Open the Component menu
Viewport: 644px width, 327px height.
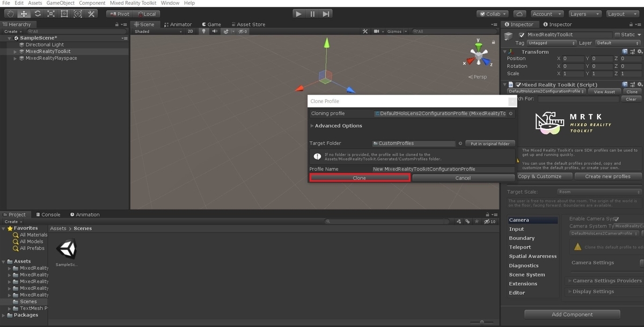pos(92,3)
